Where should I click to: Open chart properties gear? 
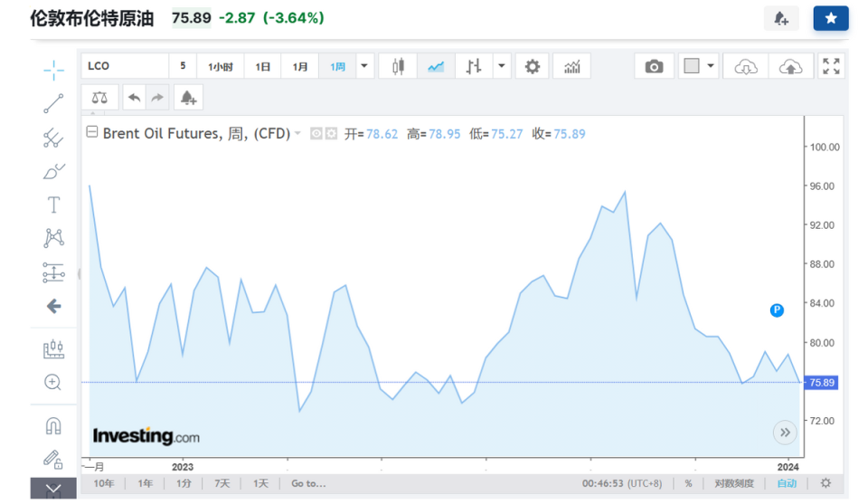click(x=532, y=66)
